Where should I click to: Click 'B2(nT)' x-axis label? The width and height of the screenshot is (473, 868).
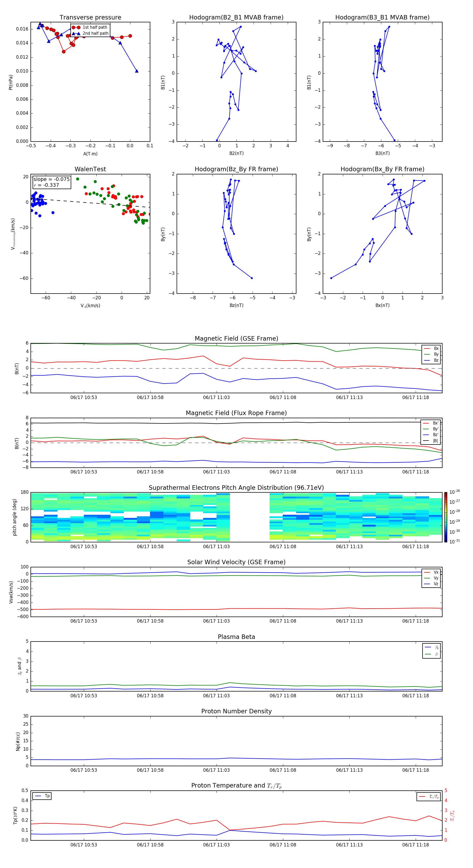(x=236, y=153)
